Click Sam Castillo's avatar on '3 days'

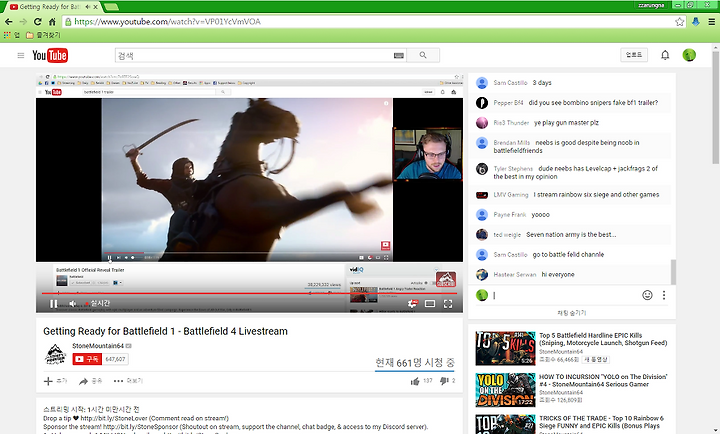(482, 83)
